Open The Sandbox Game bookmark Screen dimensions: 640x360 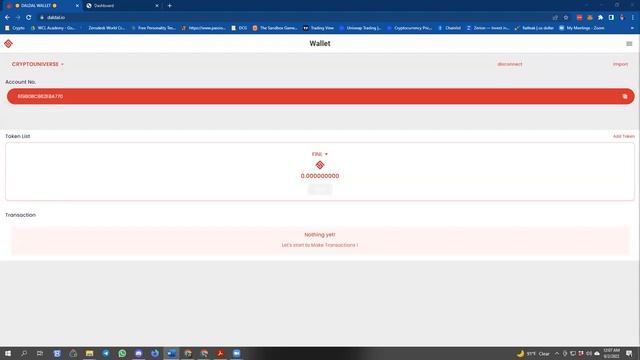pyautogui.click(x=275, y=28)
